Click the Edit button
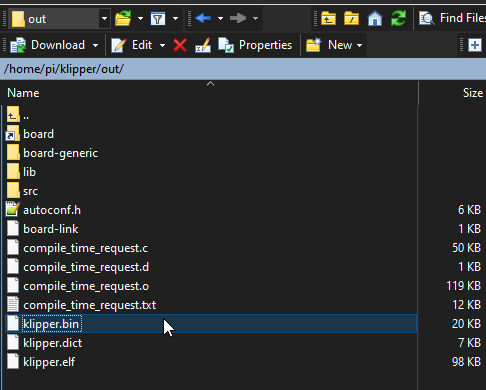 pyautogui.click(x=132, y=45)
